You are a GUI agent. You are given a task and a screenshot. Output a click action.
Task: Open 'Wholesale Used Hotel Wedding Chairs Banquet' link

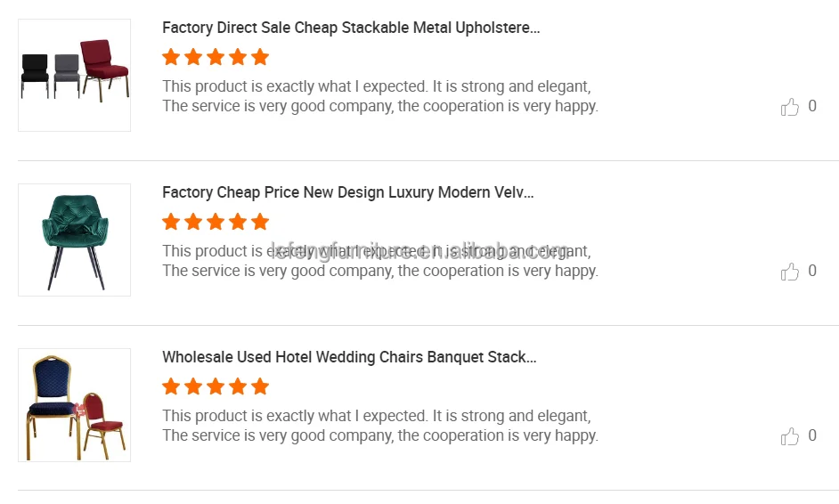tap(349, 357)
